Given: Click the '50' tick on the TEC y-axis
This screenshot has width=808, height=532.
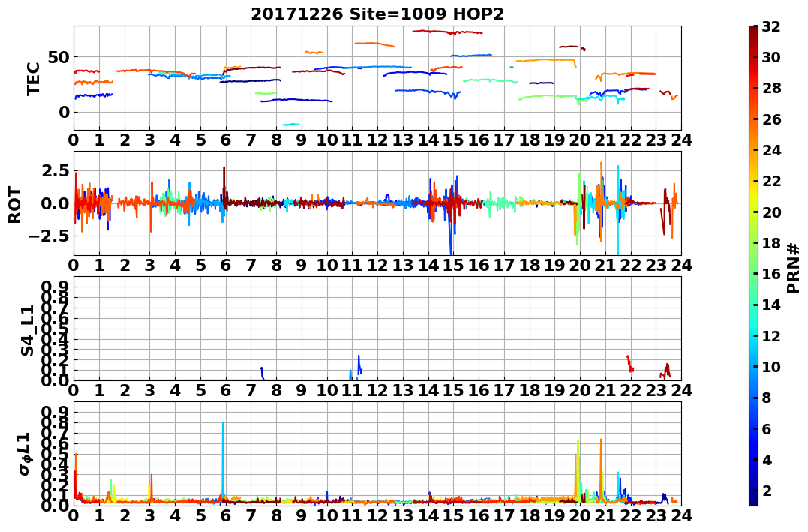Looking at the screenshot, I should click(x=59, y=57).
